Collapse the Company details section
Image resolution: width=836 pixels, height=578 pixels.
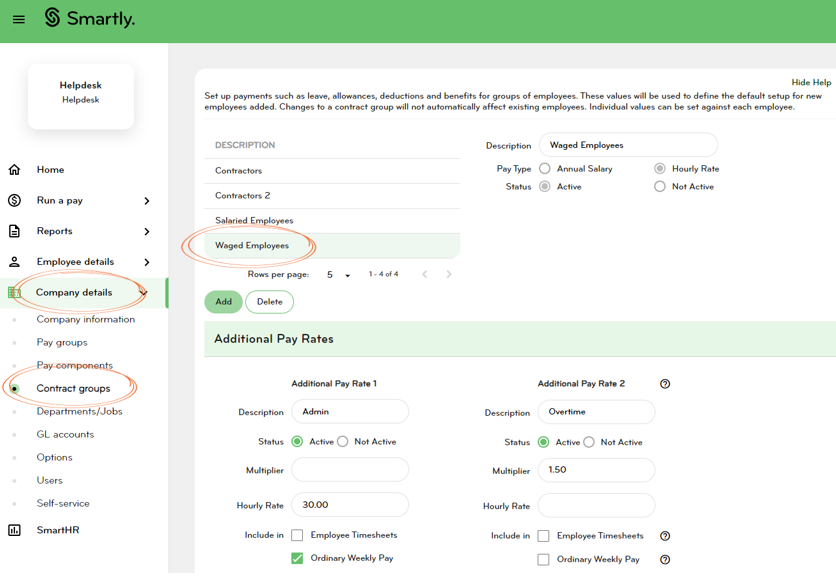[x=142, y=292]
